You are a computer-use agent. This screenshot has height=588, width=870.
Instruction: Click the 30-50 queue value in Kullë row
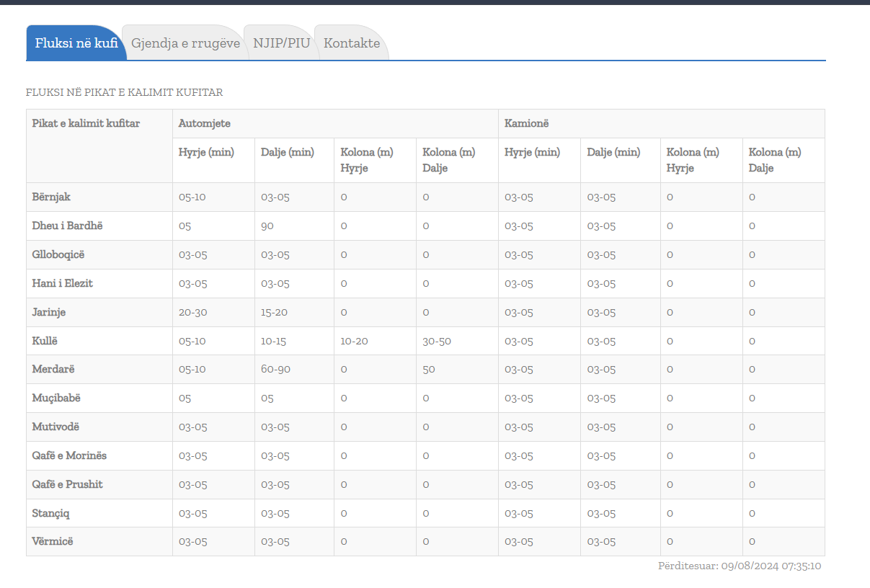point(437,341)
